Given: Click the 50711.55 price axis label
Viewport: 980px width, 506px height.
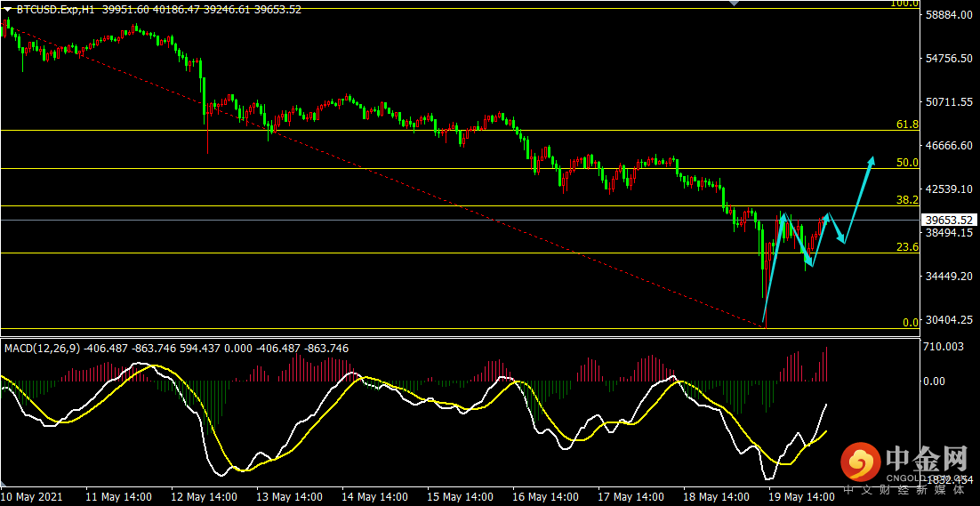Looking at the screenshot, I should click(949, 101).
